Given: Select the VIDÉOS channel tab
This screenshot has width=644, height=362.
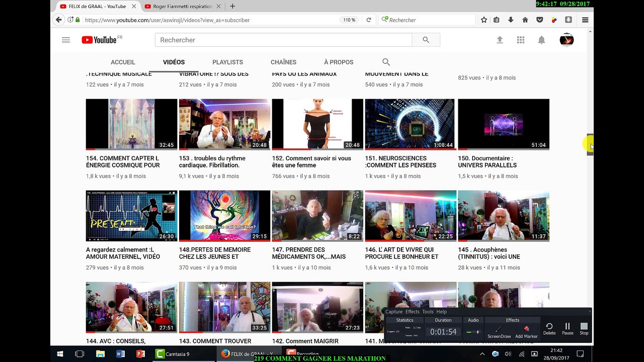Looking at the screenshot, I should [x=174, y=62].
